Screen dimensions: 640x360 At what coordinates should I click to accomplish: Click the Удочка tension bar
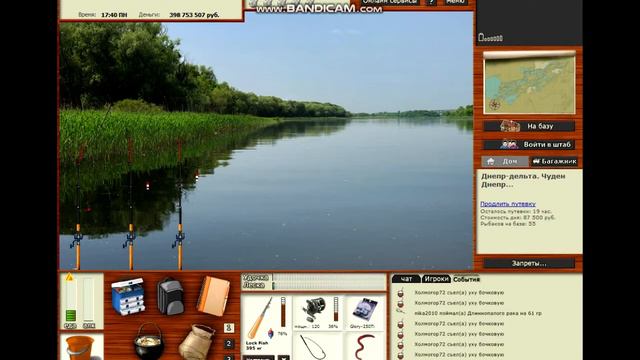pos(329,278)
